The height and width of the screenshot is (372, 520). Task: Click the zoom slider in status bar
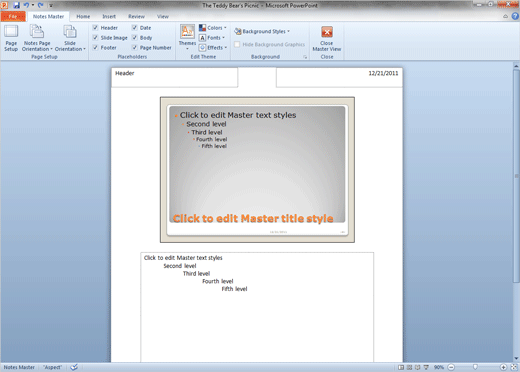point(476,367)
